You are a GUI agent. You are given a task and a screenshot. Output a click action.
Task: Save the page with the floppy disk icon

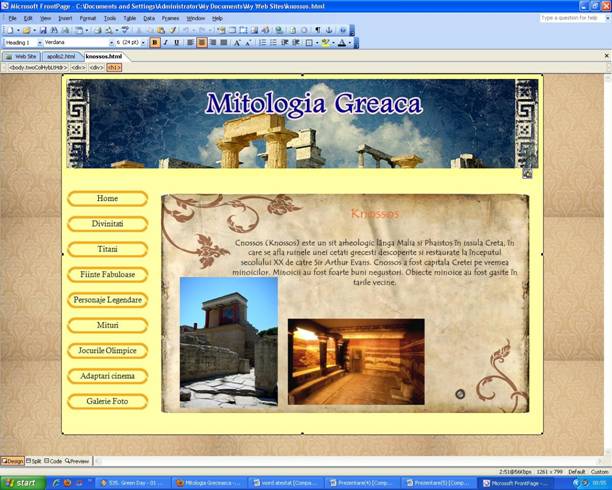pyautogui.click(x=43, y=30)
